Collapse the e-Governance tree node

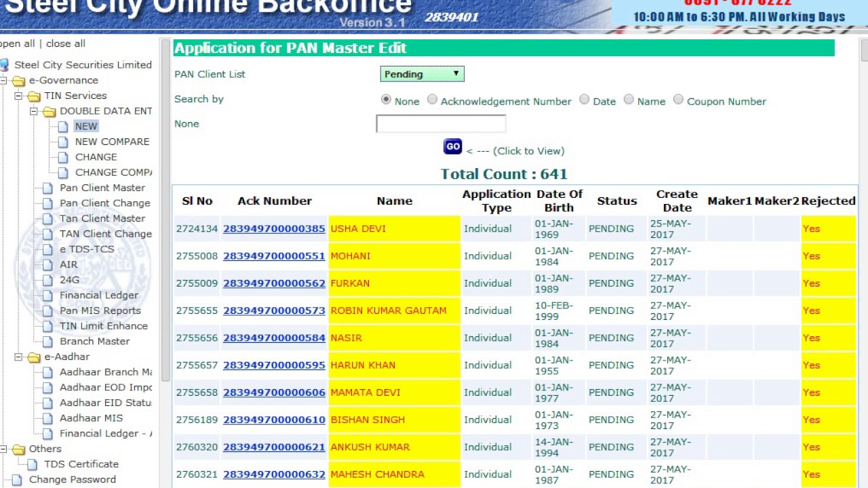pos(3,80)
